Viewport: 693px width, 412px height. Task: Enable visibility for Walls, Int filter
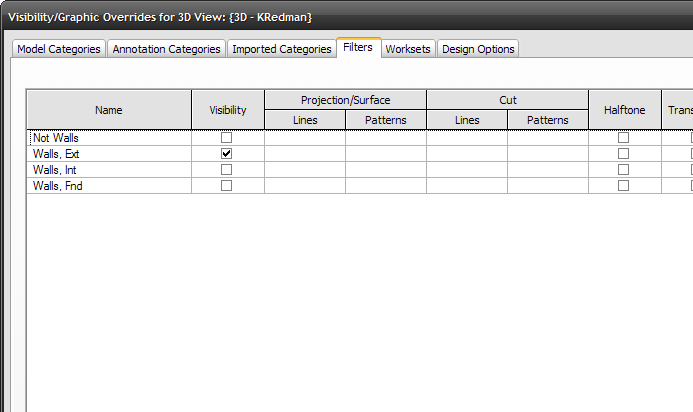click(226, 169)
